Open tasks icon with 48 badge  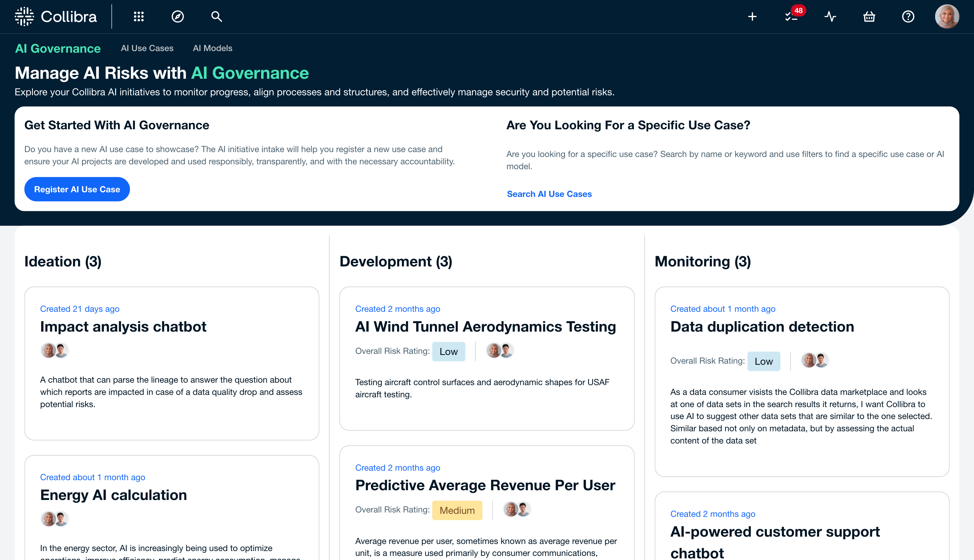coord(791,17)
